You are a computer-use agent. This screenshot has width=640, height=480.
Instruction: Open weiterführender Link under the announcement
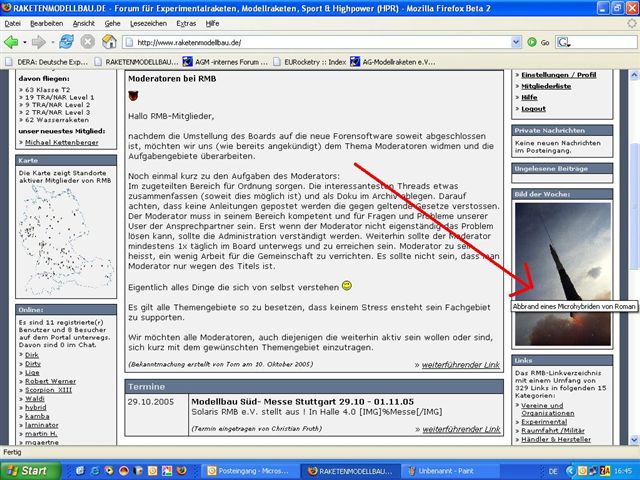click(x=460, y=364)
